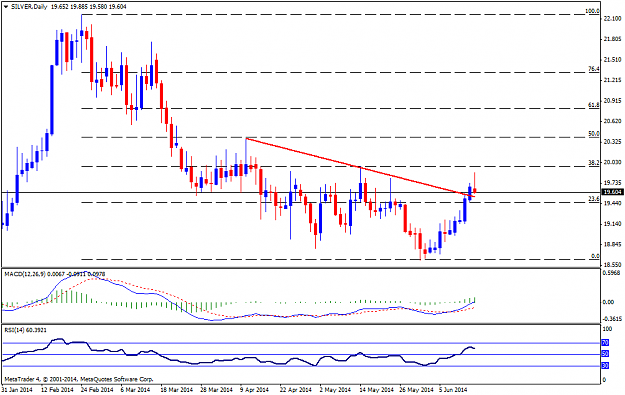Click the 24 Feb 2014 date label
625x395 pixels.
pos(97,389)
